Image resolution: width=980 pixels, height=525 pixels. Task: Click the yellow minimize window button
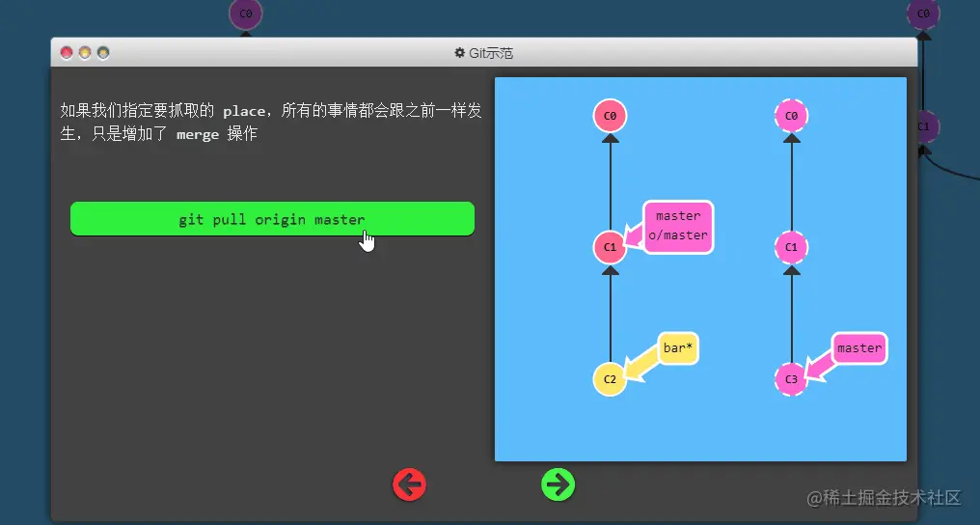click(x=85, y=52)
